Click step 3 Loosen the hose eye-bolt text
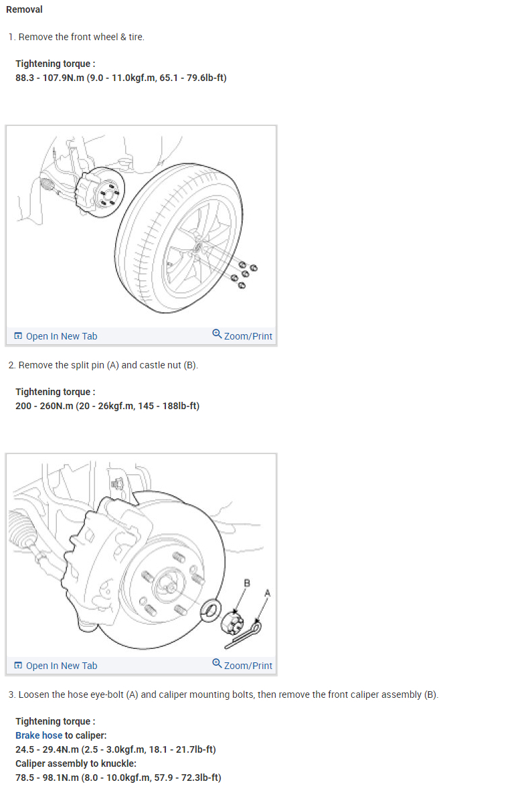 [x=224, y=694]
